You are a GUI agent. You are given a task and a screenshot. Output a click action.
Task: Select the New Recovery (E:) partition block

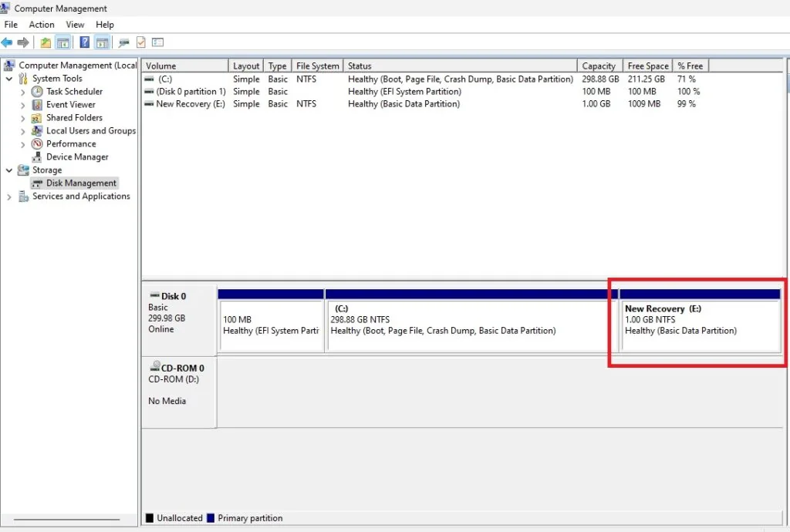(700, 320)
